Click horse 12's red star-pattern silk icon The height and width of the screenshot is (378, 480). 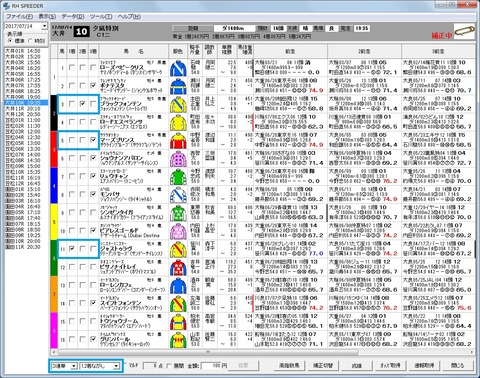178,267
